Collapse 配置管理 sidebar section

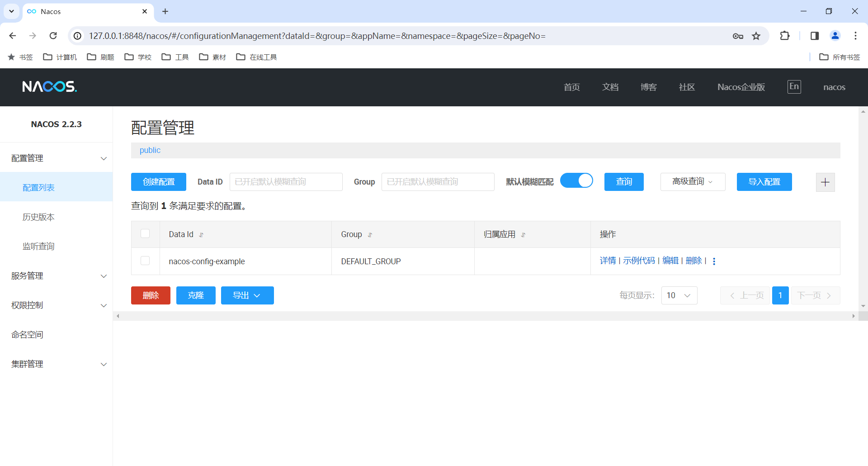click(57, 158)
